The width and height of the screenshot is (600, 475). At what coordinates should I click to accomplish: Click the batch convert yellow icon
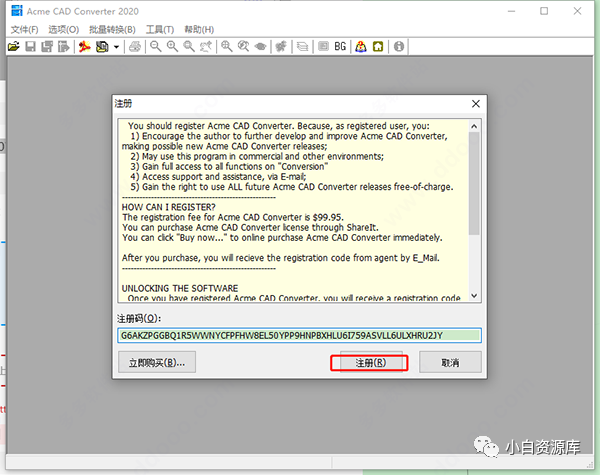click(102, 47)
